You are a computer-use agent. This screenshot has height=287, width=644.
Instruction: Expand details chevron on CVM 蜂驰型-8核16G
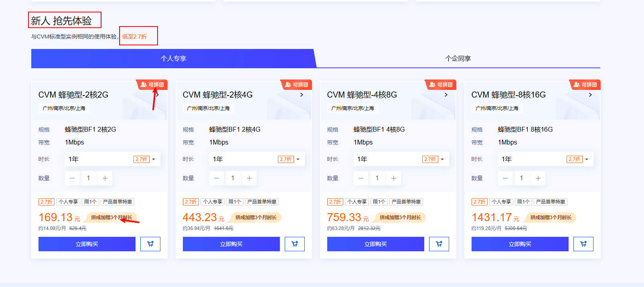pos(590,95)
